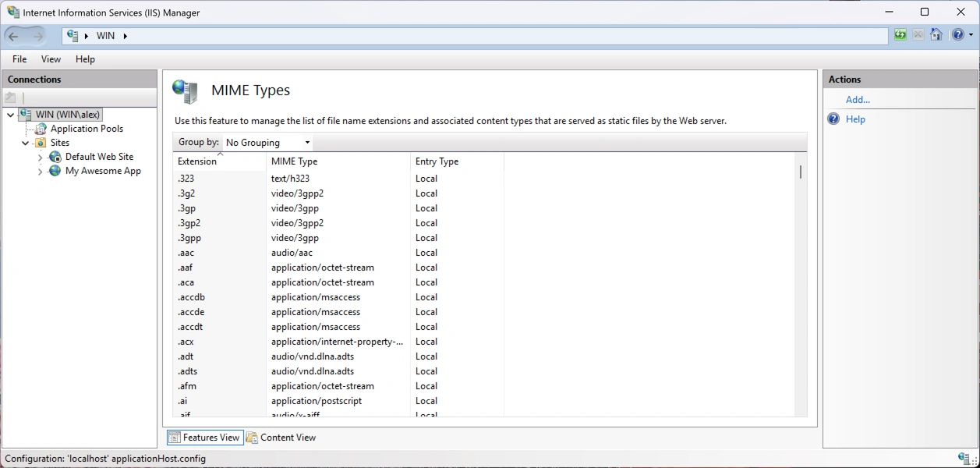Click the Help icon in Actions pane
Image resolution: width=980 pixels, height=468 pixels.
tap(833, 119)
